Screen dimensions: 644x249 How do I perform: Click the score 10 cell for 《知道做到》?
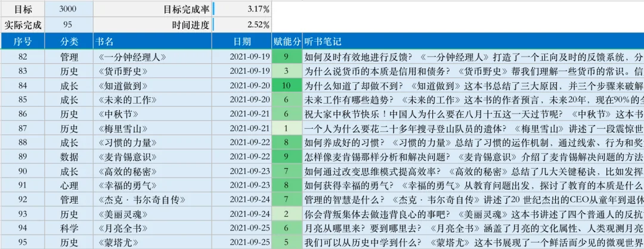click(x=287, y=85)
